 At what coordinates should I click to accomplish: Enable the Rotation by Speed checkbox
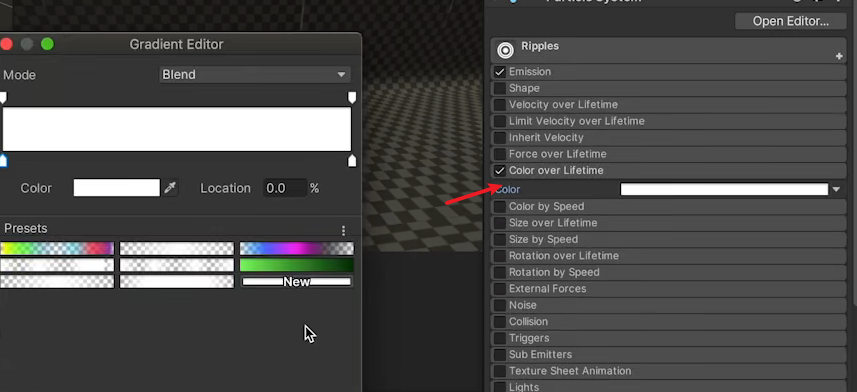pos(500,272)
